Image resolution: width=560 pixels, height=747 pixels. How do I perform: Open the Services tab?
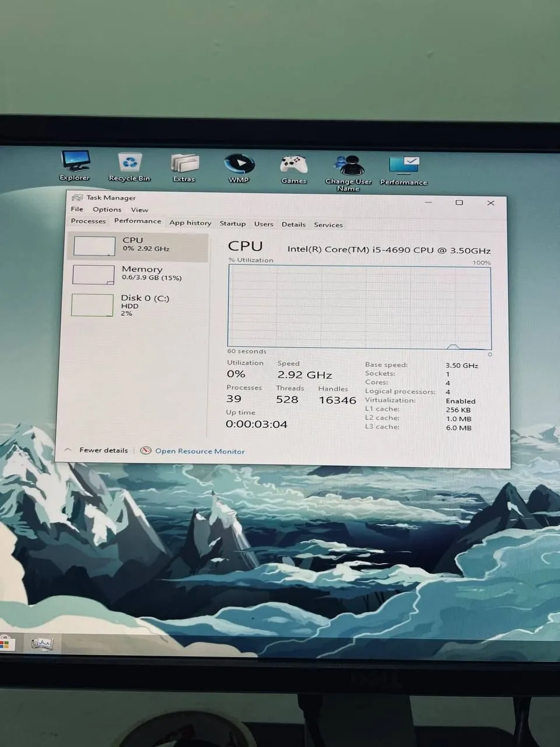click(x=328, y=225)
